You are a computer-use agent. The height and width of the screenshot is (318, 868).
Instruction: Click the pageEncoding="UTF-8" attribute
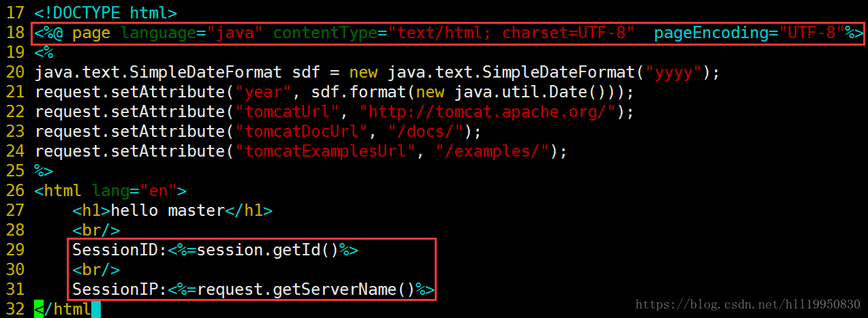tap(749, 33)
